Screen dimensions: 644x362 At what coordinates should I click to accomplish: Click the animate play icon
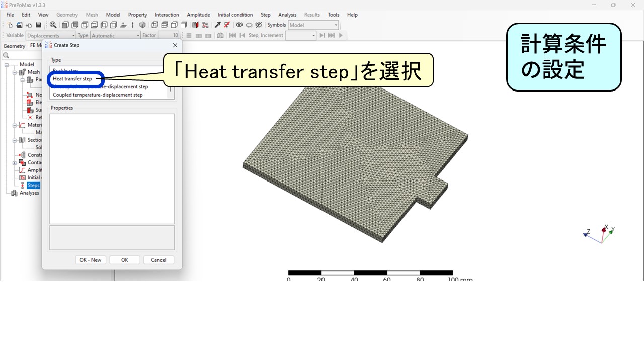(341, 35)
